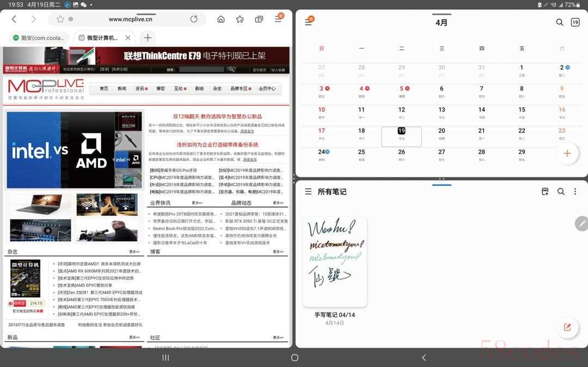Image resolution: width=588 pixels, height=367 pixels.
Task: Open the browser tab switcher icon
Action: [259, 19]
